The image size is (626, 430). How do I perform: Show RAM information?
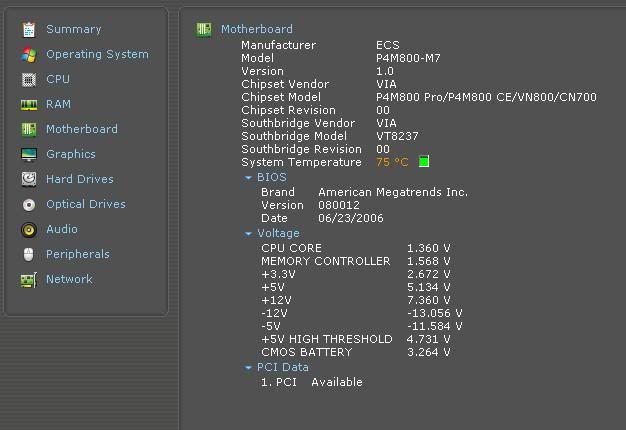click(x=58, y=104)
